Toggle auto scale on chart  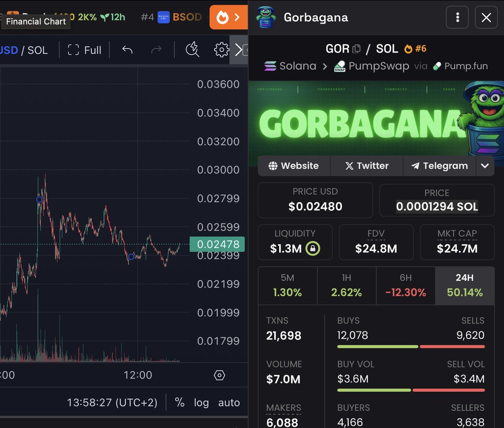click(x=229, y=402)
